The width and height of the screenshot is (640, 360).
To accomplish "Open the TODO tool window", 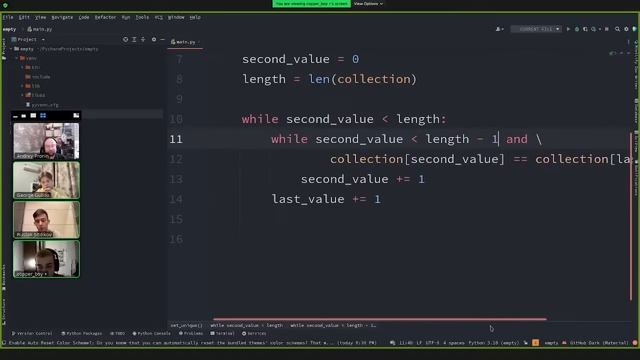I will tap(118, 333).
